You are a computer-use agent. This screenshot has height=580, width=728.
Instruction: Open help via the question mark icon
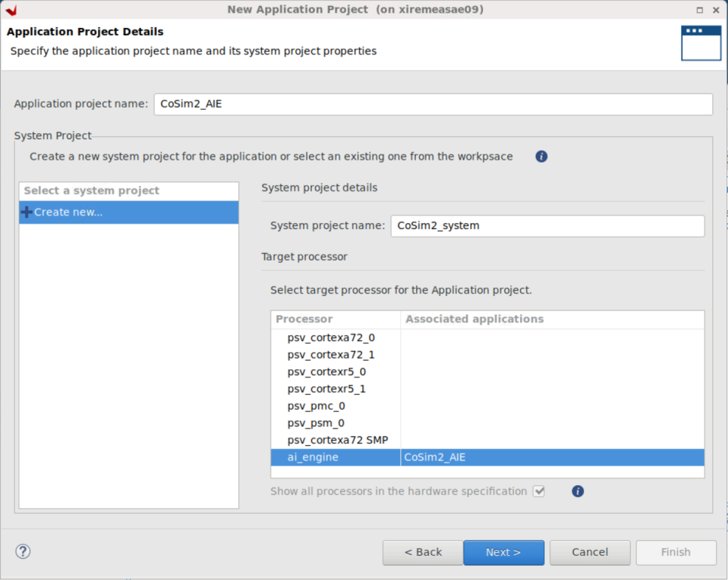(x=23, y=551)
